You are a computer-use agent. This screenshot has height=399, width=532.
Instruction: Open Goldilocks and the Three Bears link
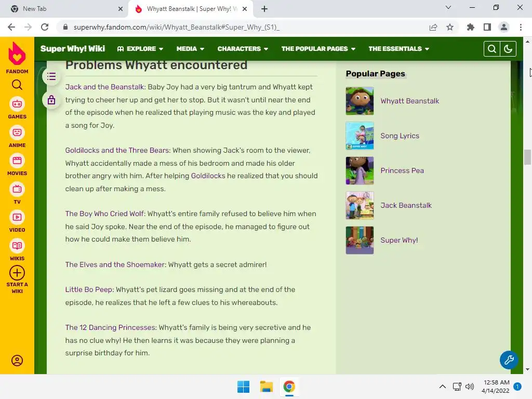tap(118, 150)
